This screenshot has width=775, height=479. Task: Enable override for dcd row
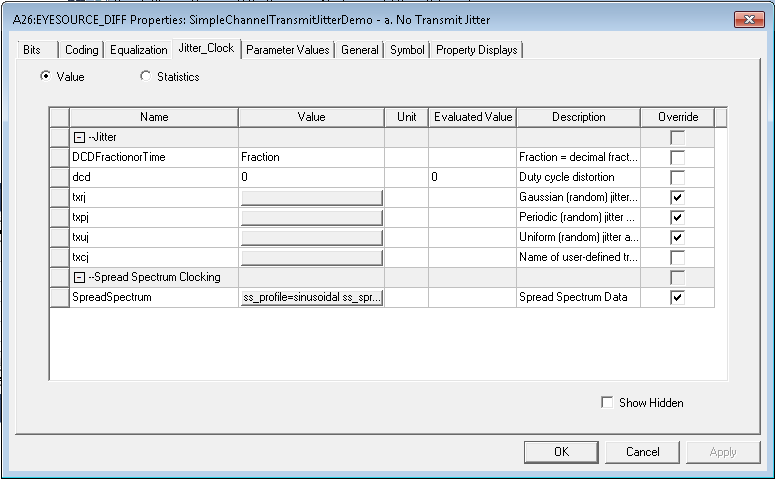tap(677, 177)
